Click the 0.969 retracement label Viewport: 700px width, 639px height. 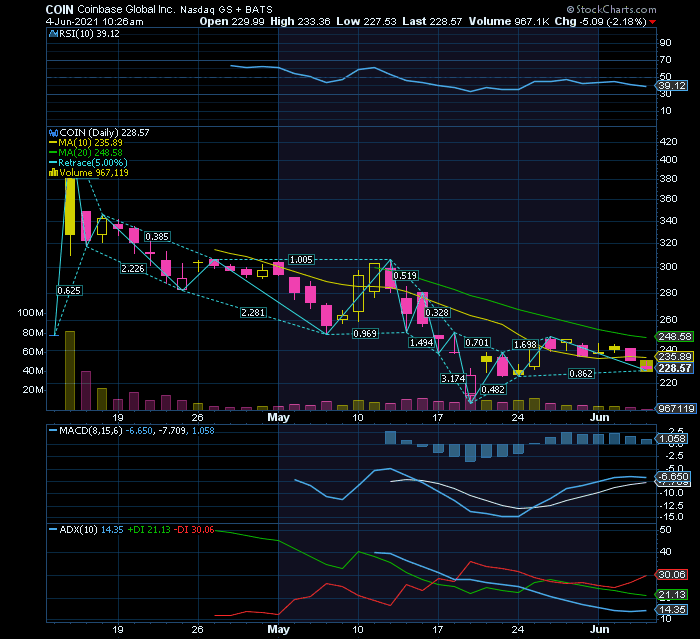point(365,334)
